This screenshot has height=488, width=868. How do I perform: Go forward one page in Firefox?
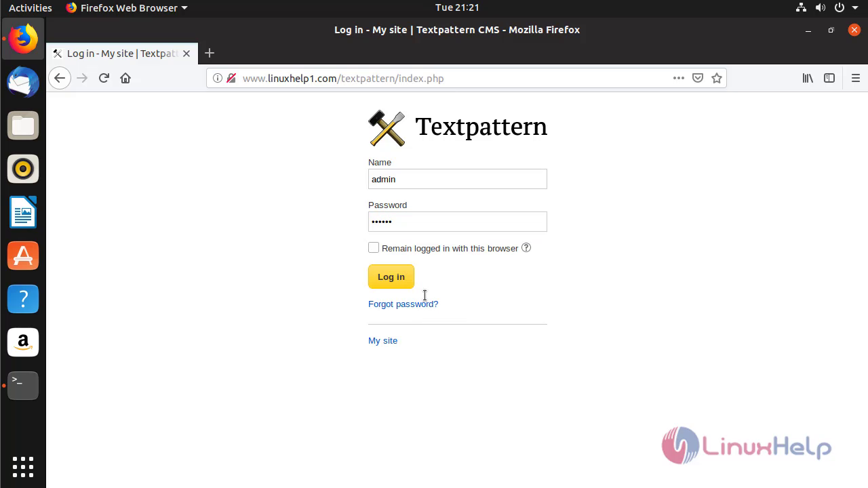tap(82, 78)
